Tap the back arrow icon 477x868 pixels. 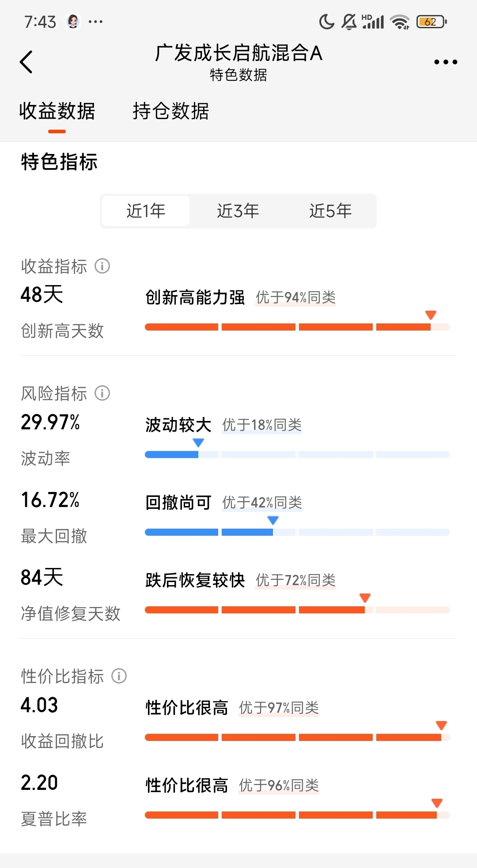pos(26,62)
